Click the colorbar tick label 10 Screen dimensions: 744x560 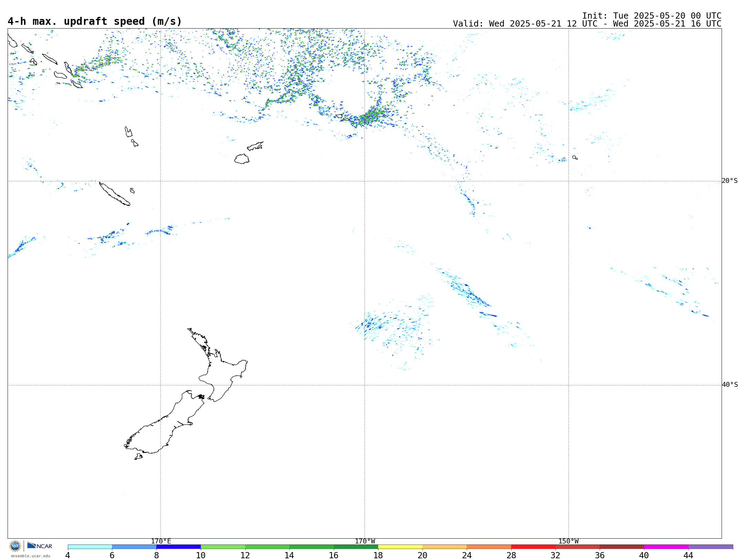pos(201,555)
